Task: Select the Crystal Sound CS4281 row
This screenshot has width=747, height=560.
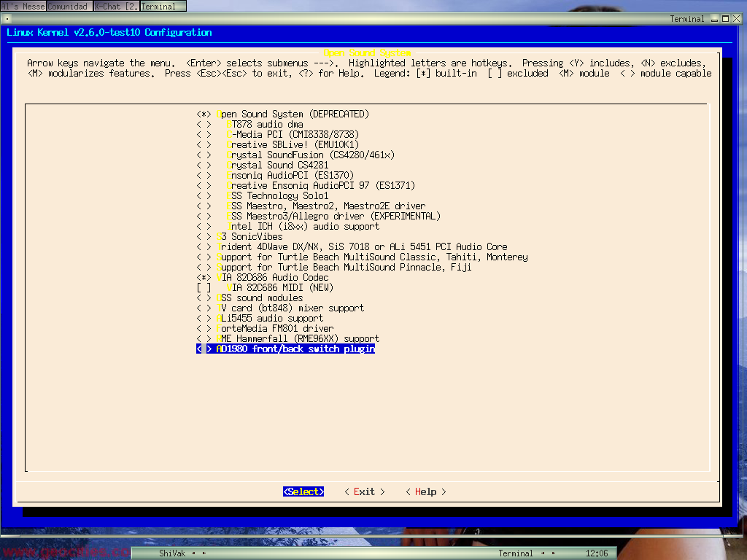Action: click(263, 166)
